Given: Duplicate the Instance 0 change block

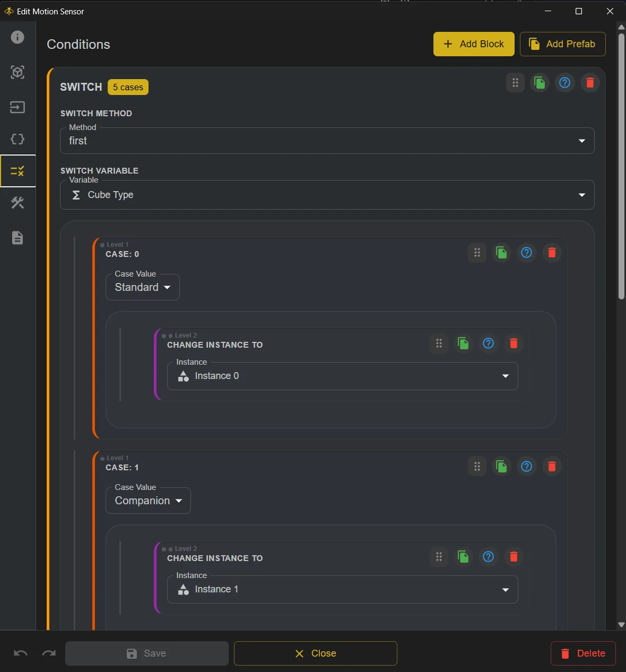Looking at the screenshot, I should click(463, 343).
